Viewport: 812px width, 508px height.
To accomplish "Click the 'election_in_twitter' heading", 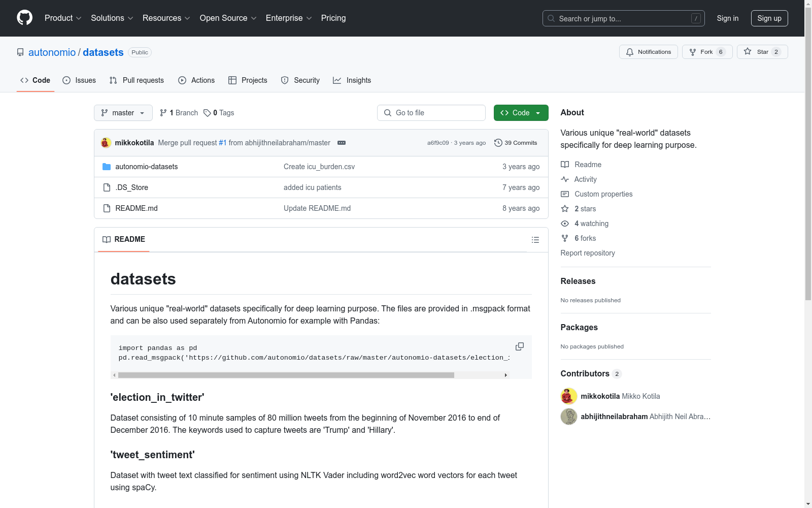I will coord(157,397).
